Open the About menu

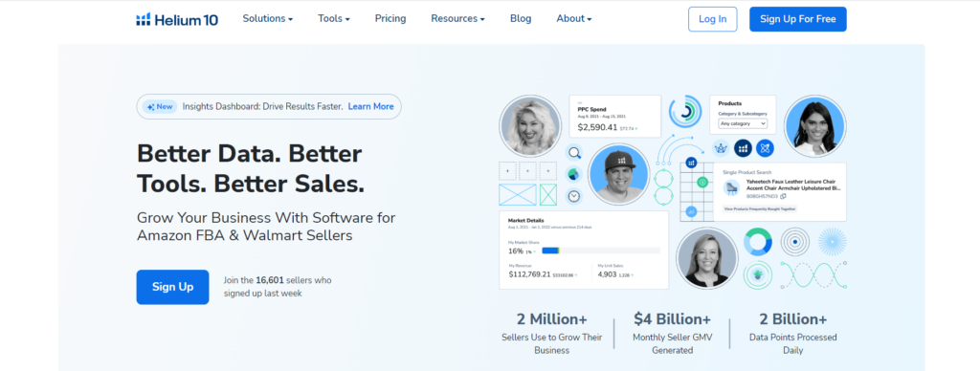574,19
